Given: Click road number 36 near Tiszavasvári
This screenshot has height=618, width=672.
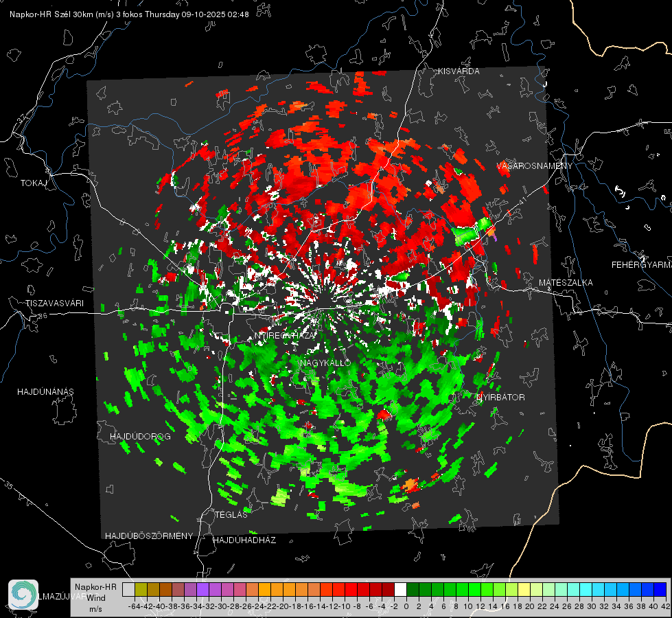Looking at the screenshot, I should tap(43, 316).
